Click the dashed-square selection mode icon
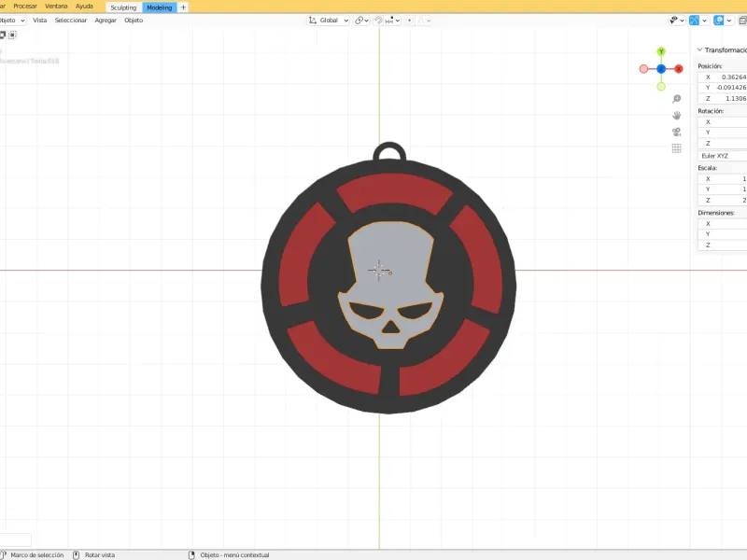The height and width of the screenshot is (560, 747). (13, 35)
